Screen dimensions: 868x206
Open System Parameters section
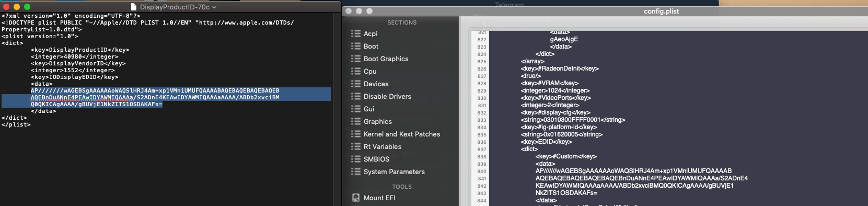tap(394, 171)
